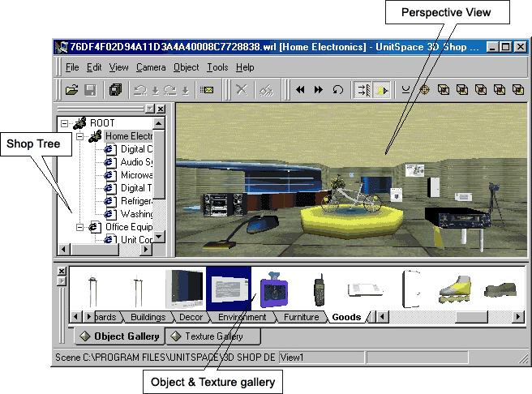Toggle the collision arrows-to-wall mode button
532x394 pixels.
coord(363,90)
